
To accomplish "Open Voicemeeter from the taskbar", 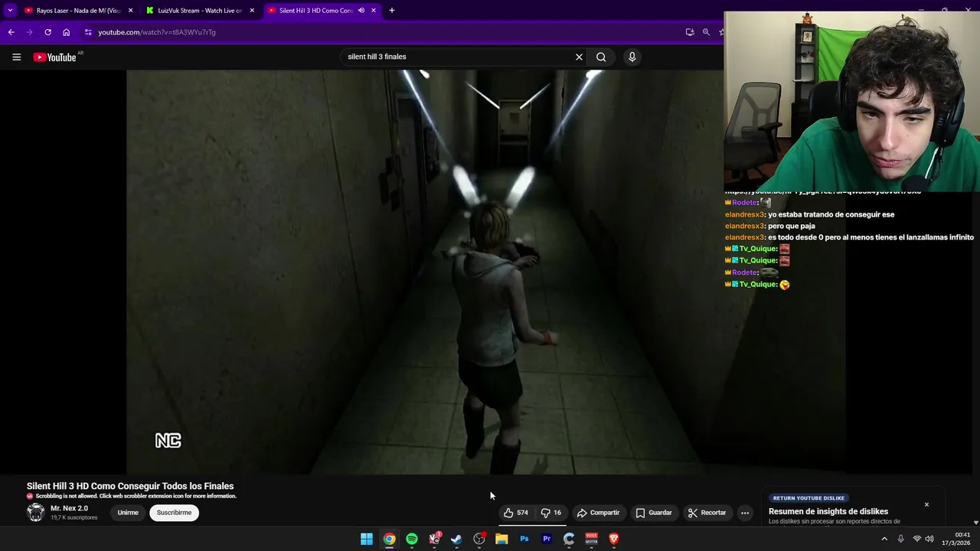I will (x=591, y=539).
